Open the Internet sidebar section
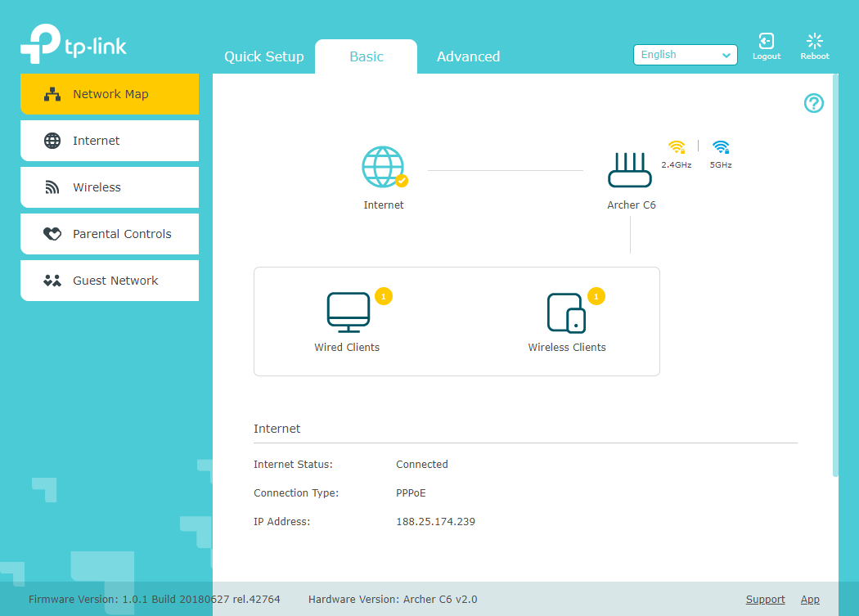This screenshot has height=616, width=859. [x=110, y=141]
